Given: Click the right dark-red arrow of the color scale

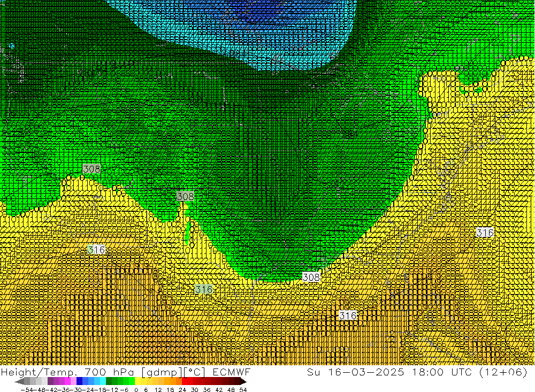Looking at the screenshot, I should pos(243,381).
